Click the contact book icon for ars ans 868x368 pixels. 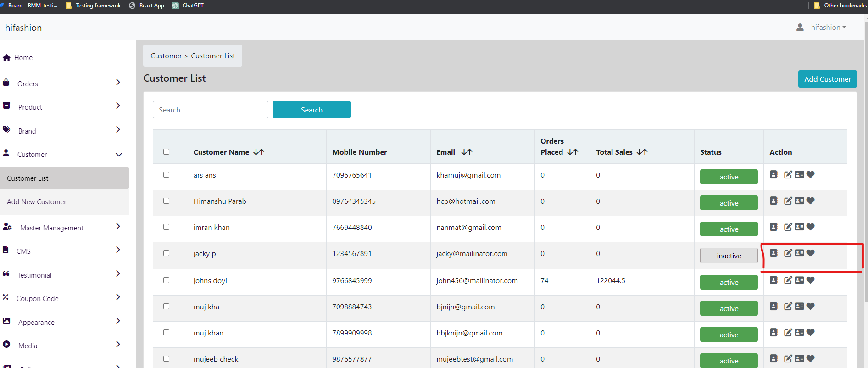[x=774, y=174]
